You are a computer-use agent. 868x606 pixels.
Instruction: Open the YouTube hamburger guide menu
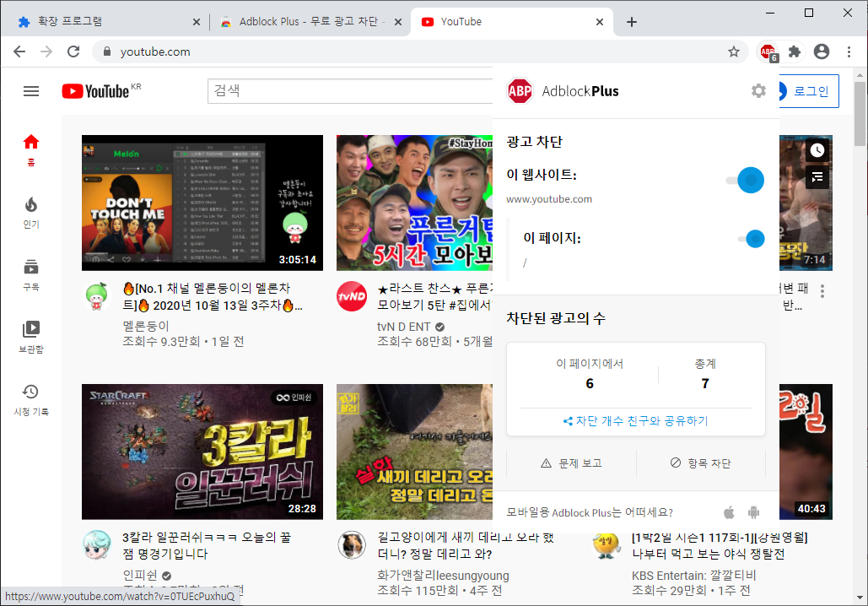pyautogui.click(x=31, y=91)
